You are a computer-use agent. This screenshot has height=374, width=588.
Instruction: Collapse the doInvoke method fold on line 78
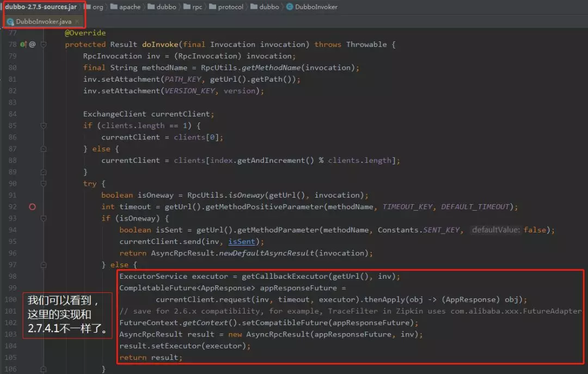click(44, 44)
